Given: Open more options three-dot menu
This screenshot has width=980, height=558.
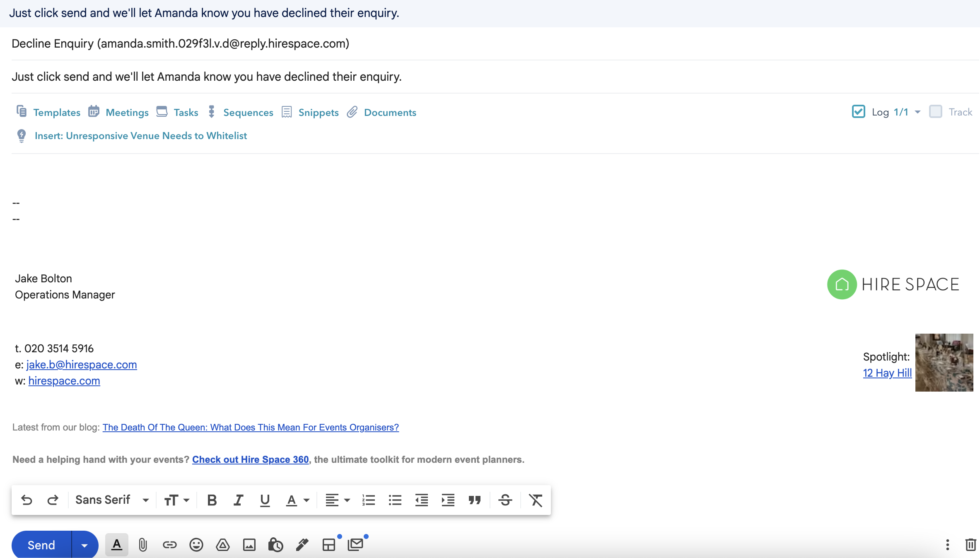Looking at the screenshot, I should pos(948,545).
